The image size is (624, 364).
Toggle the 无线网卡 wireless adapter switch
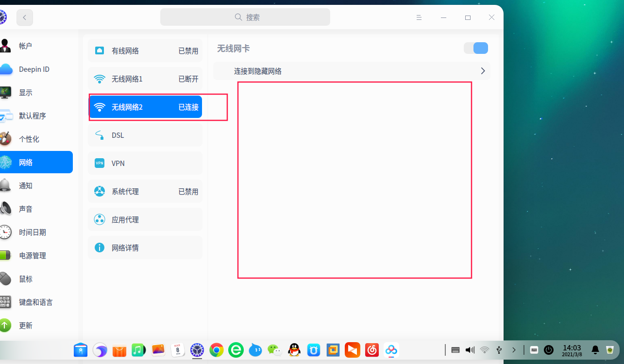click(x=476, y=48)
